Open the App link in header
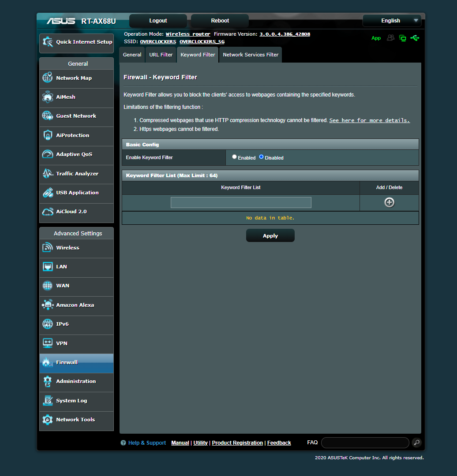This screenshot has height=476, width=457. (x=376, y=38)
